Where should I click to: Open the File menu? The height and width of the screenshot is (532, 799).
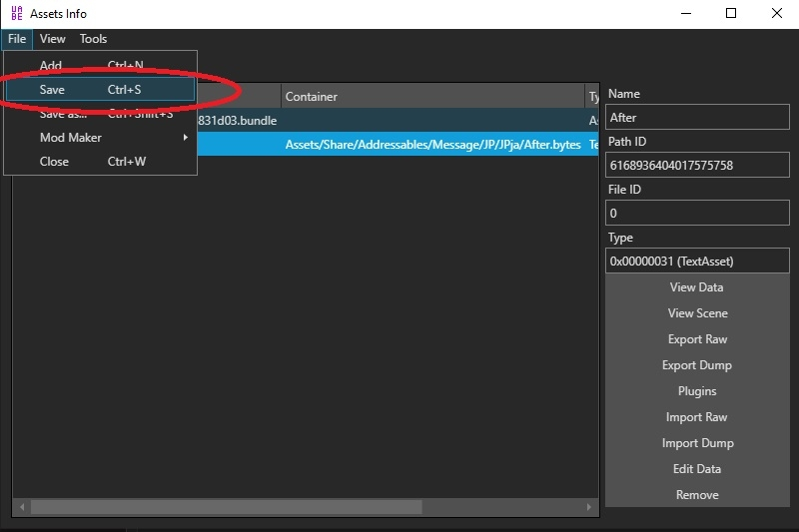17,39
